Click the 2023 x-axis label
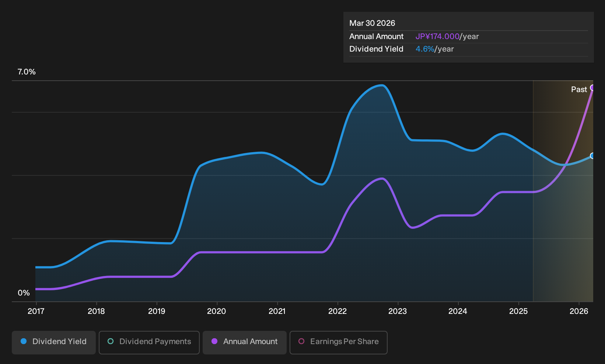The image size is (605, 364). (398, 311)
